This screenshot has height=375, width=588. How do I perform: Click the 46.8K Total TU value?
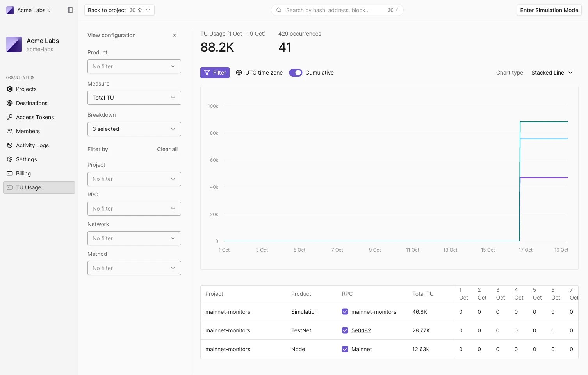pyautogui.click(x=420, y=312)
